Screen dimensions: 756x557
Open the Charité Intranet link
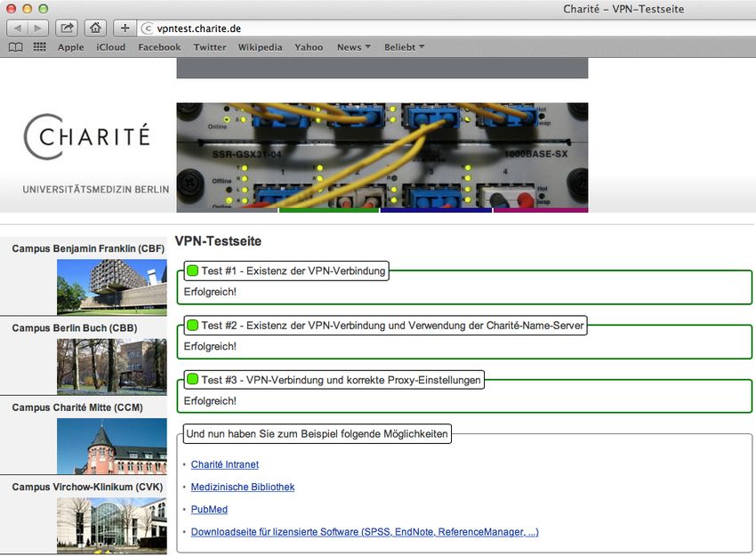[225, 464]
